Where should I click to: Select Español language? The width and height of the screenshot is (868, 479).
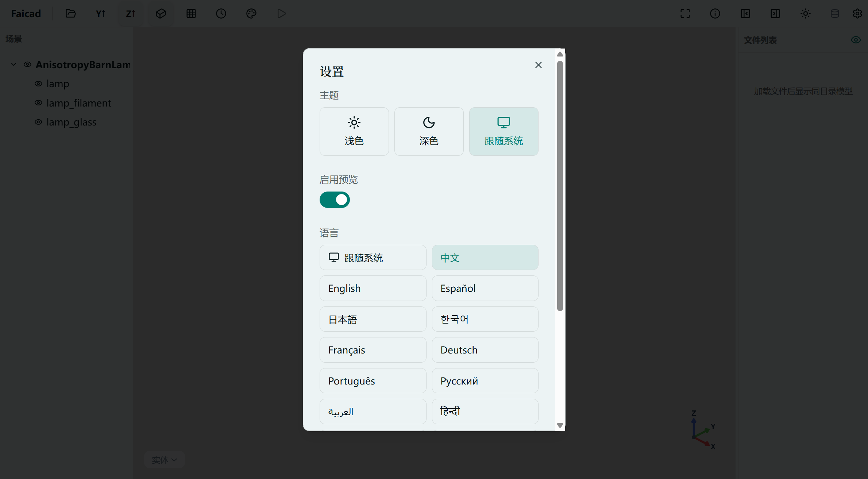coord(485,288)
